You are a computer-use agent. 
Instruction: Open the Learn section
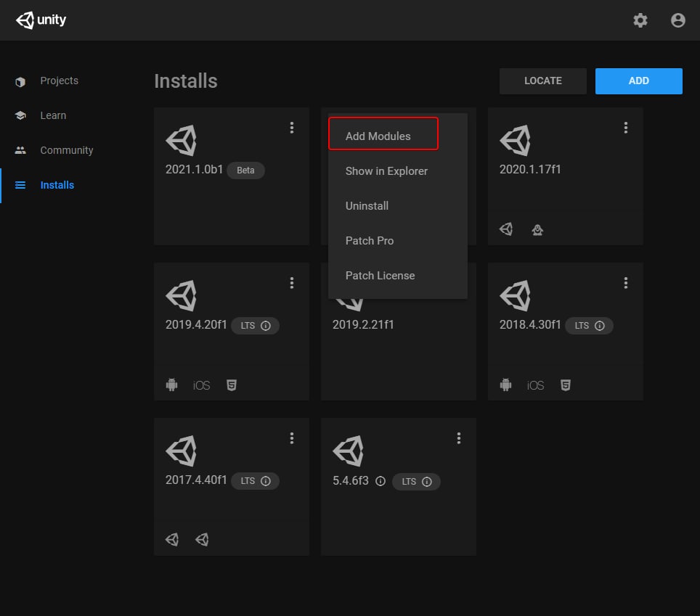(53, 115)
